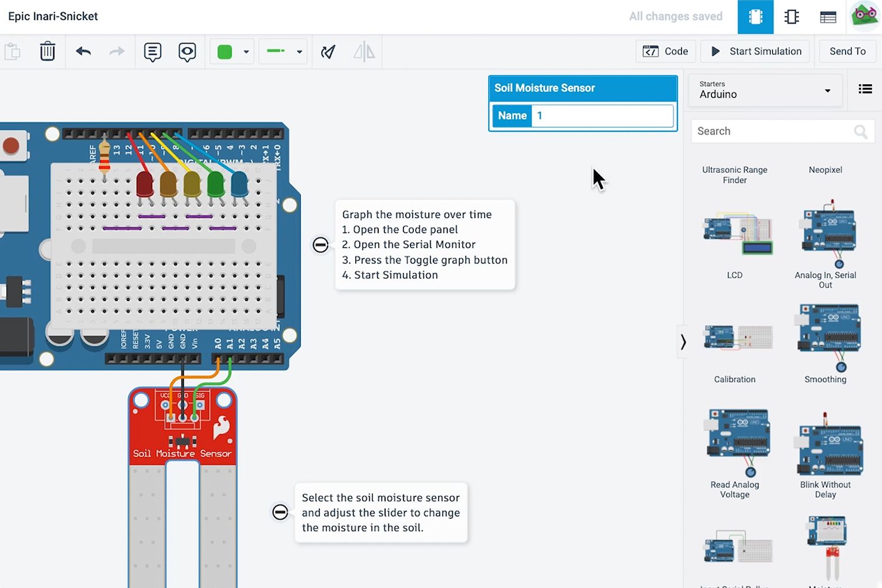Open the Code panel
The image size is (882, 588).
coord(666,51)
